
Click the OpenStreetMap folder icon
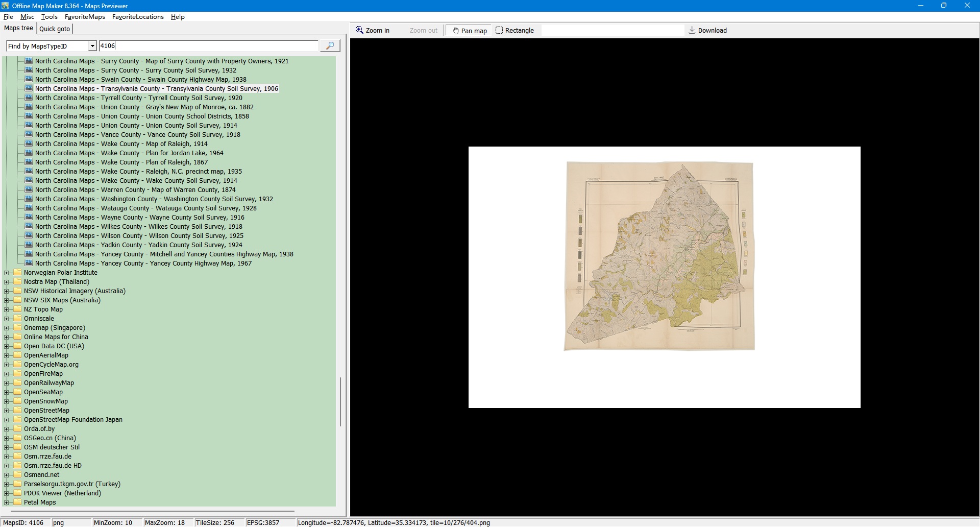pyautogui.click(x=18, y=411)
